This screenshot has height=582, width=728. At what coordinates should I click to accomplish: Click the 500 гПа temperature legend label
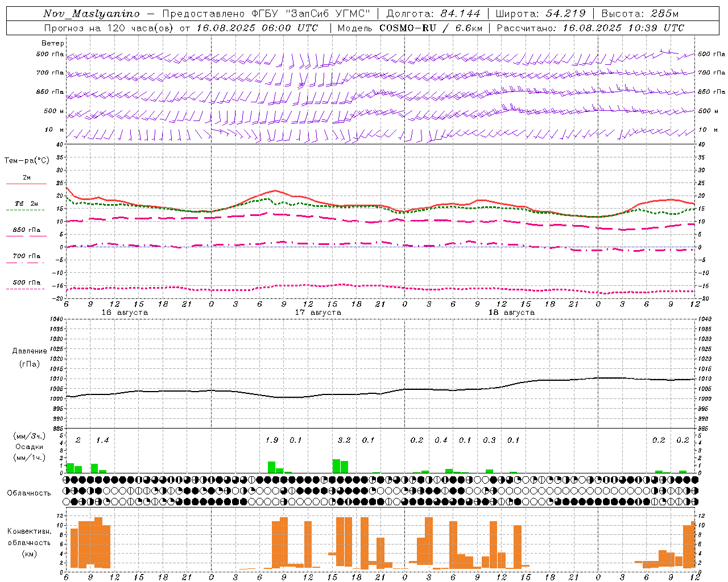pos(26,282)
